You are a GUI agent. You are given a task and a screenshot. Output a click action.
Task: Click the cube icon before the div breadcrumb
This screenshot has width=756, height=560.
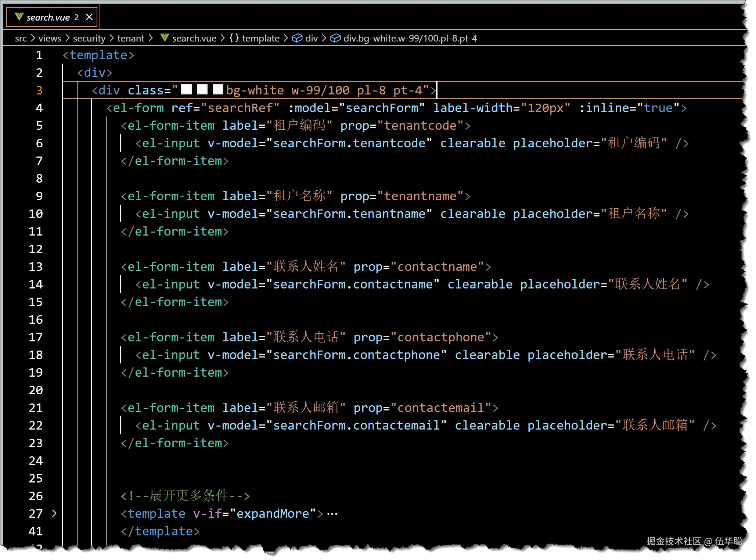297,38
